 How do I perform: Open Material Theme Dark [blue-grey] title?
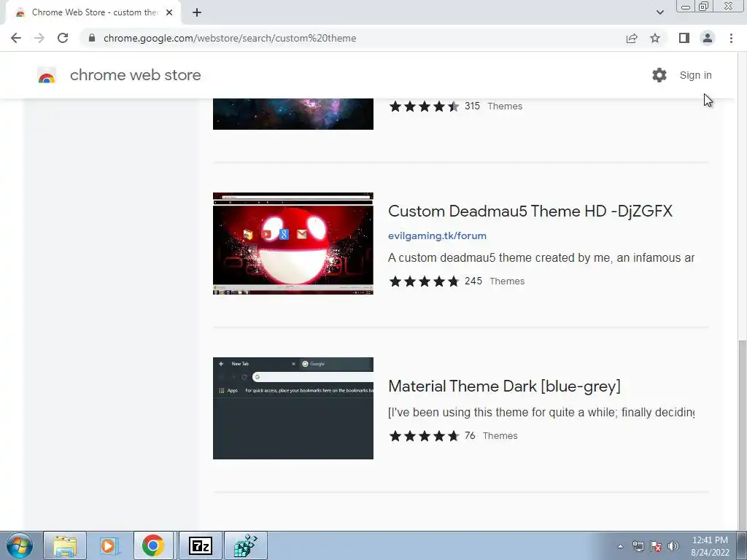point(504,386)
